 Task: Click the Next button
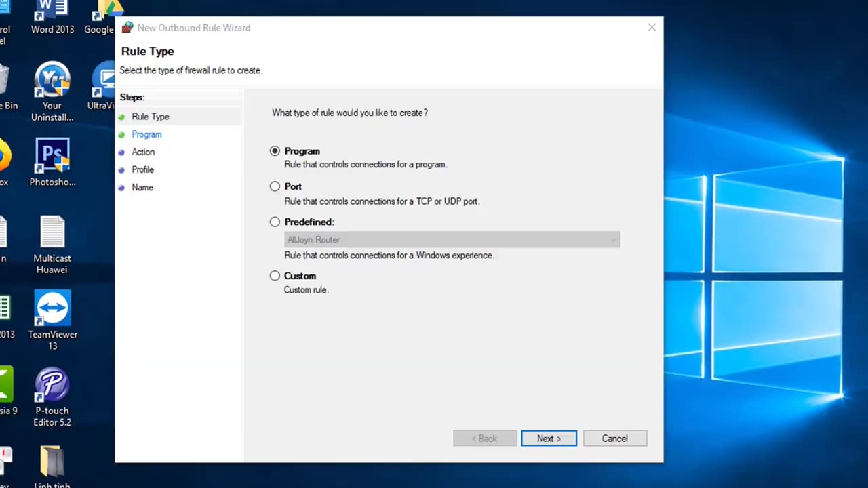point(549,439)
